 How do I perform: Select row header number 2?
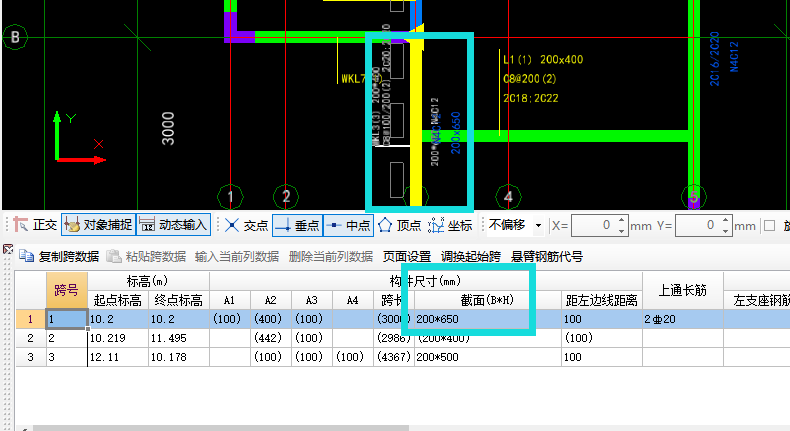[30, 338]
